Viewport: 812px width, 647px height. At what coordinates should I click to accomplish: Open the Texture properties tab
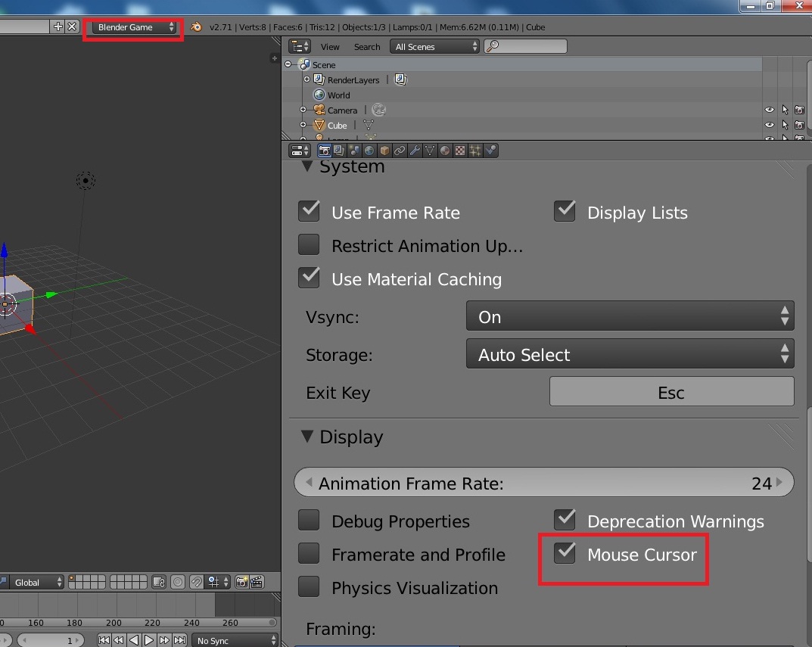460,151
